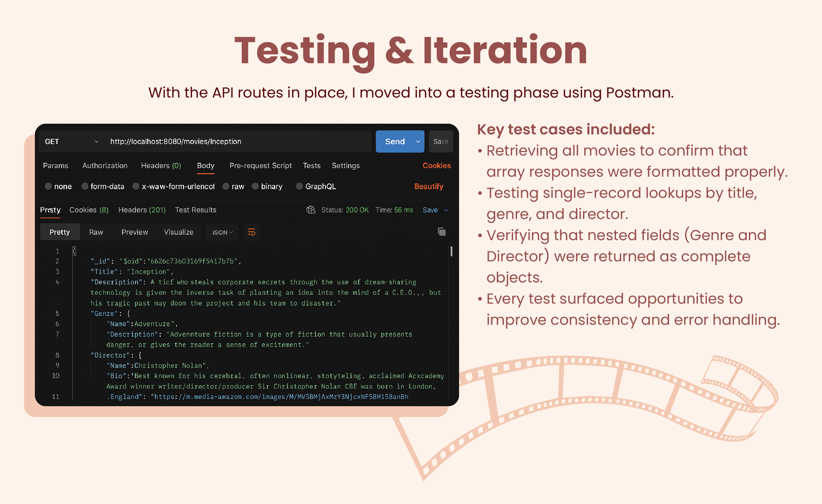Switch to the Tests tab
The height and width of the screenshot is (504, 822).
(312, 166)
